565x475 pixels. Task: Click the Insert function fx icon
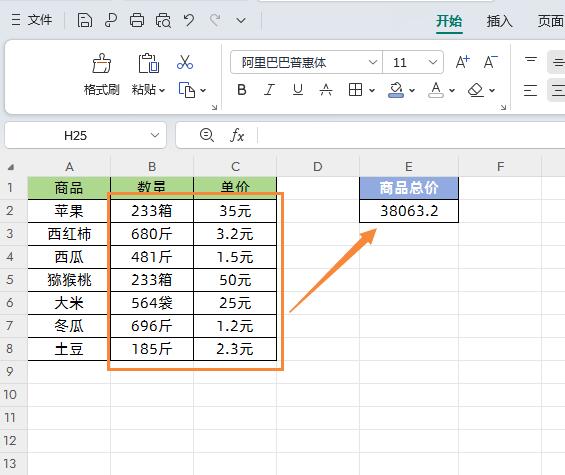point(237,136)
